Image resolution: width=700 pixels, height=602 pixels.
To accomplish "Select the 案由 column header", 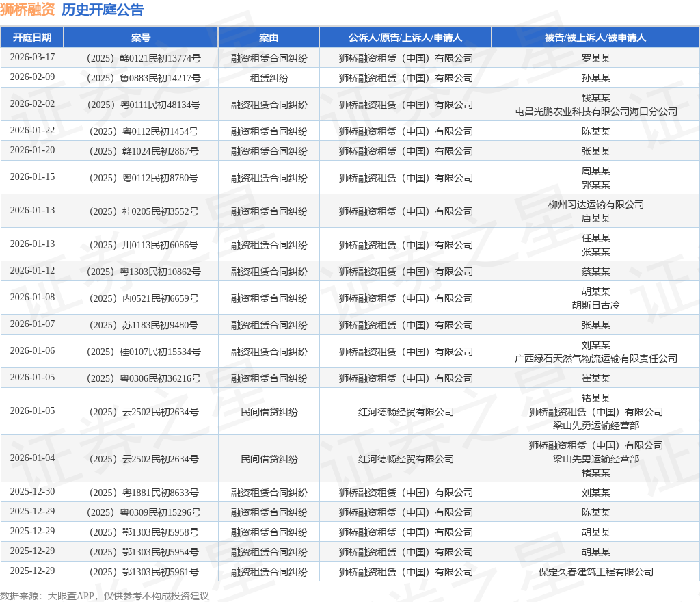I will [269, 38].
